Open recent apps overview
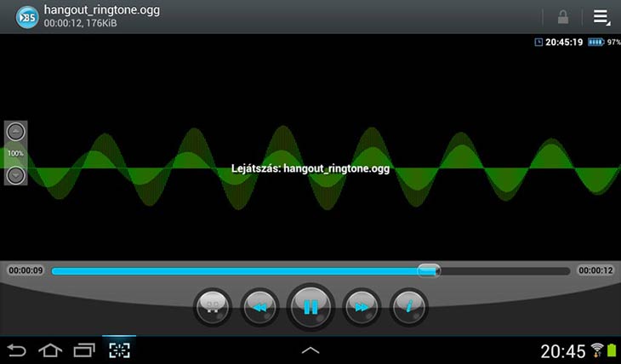 coord(84,350)
